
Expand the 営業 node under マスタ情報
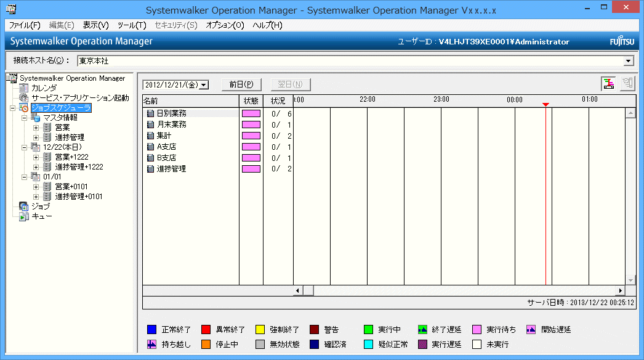click(36, 128)
